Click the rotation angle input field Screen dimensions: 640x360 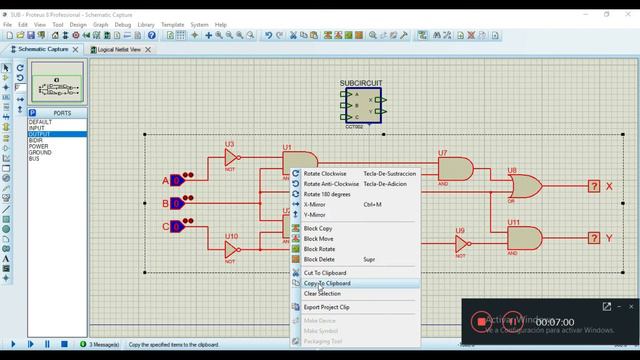20,87
